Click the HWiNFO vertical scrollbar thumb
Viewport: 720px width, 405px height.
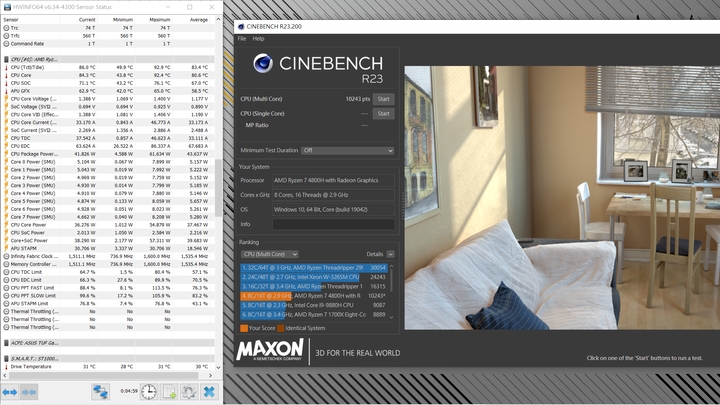tap(218, 188)
